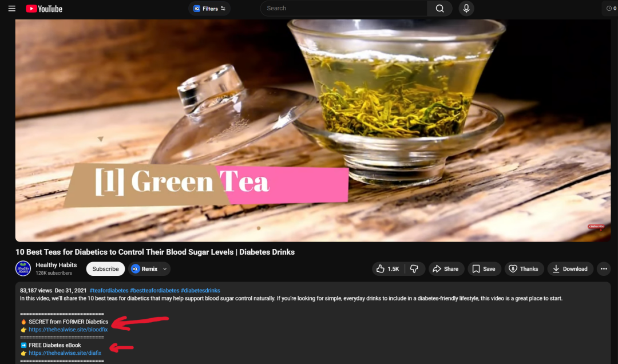Activate voice search microphone
Viewport: 618px width, 364px height.
pyautogui.click(x=466, y=9)
